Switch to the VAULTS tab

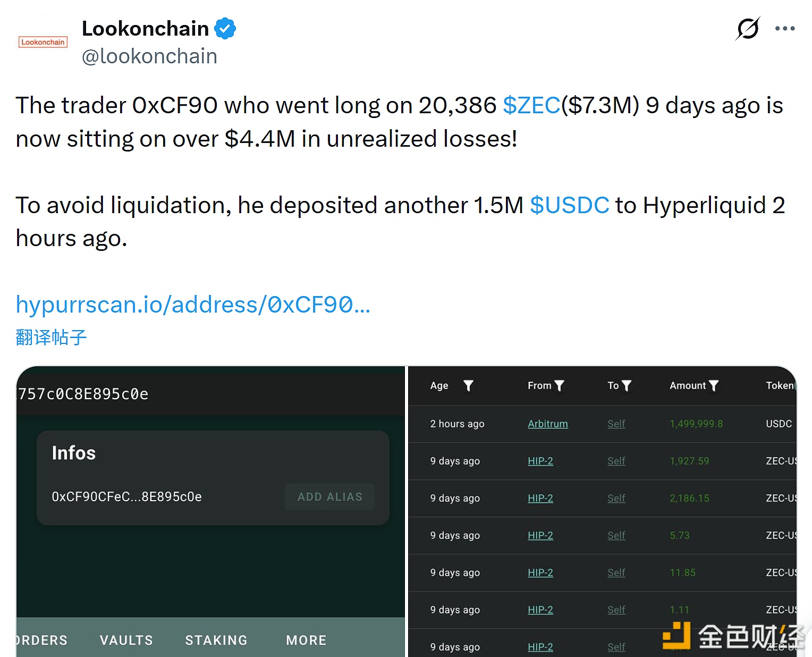tap(125, 640)
